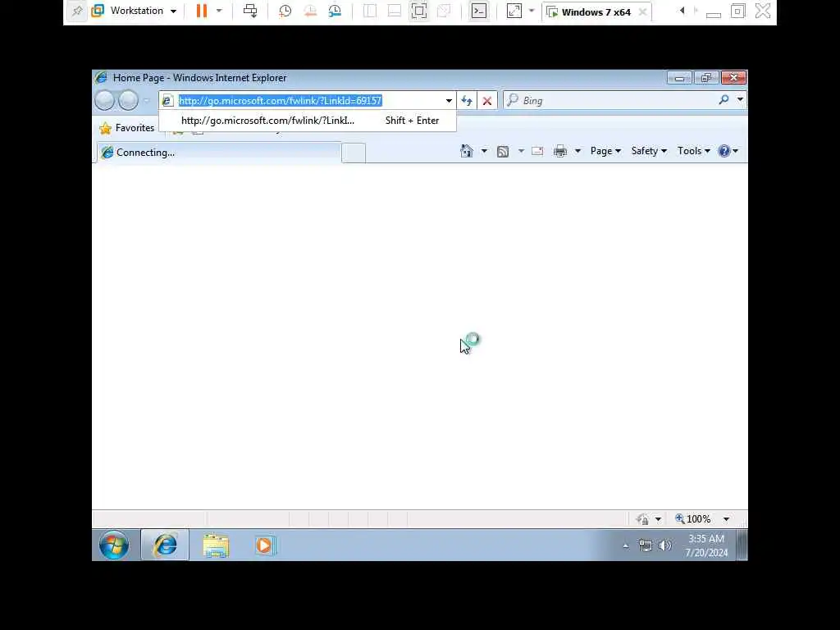Close the Windows 7 x64 tab

642,11
